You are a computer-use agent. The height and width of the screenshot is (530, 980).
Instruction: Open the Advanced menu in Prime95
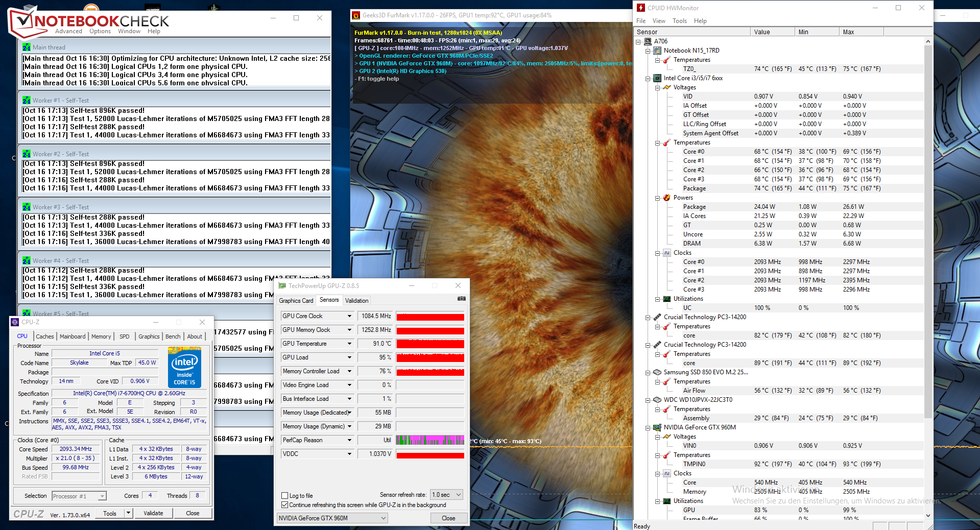(68, 31)
